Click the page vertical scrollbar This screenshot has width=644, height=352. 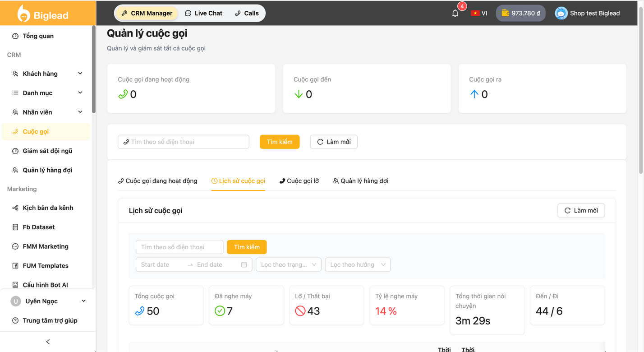tap(641, 90)
